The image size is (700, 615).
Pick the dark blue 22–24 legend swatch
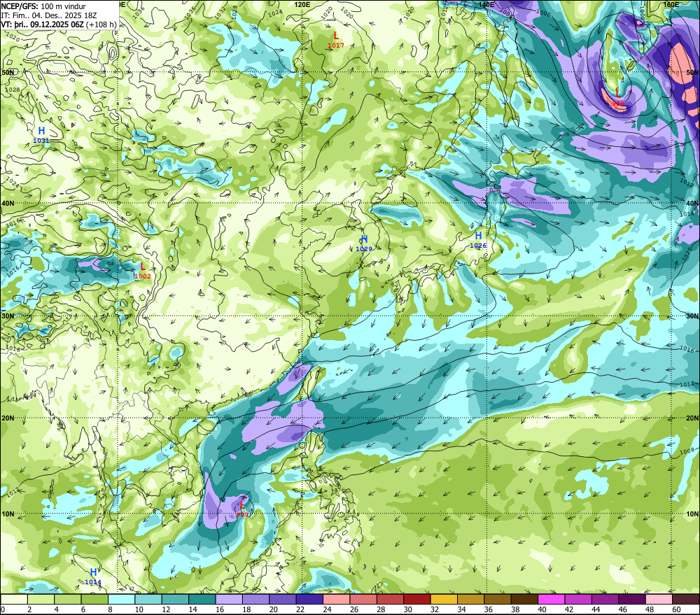point(309,599)
